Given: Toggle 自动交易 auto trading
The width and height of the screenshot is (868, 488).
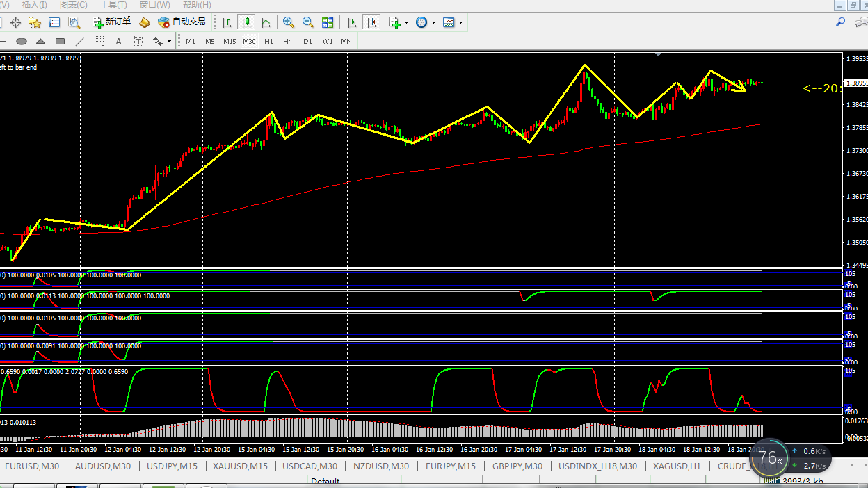Looking at the screenshot, I should click(x=182, y=22).
